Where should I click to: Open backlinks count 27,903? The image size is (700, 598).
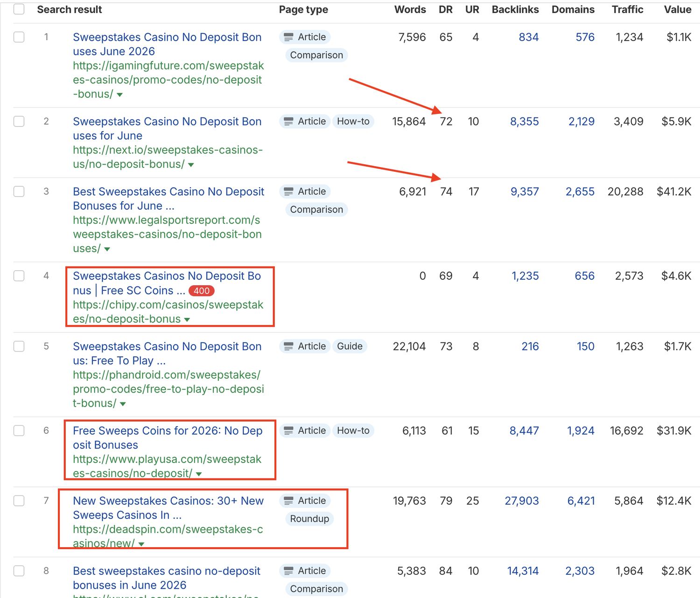522,500
